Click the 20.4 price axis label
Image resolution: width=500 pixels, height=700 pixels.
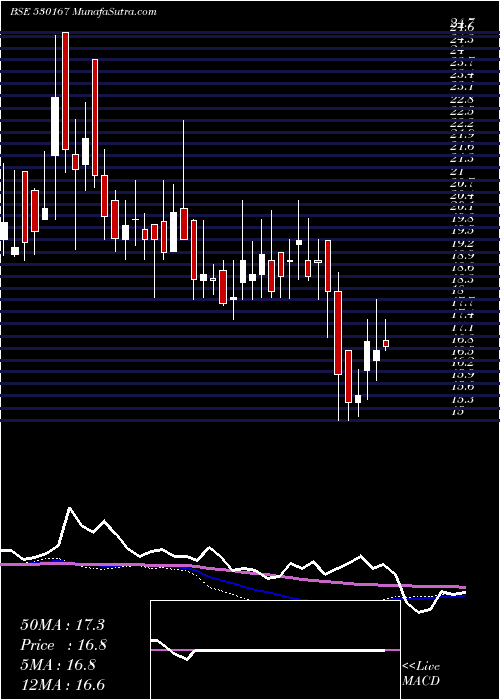tap(463, 196)
